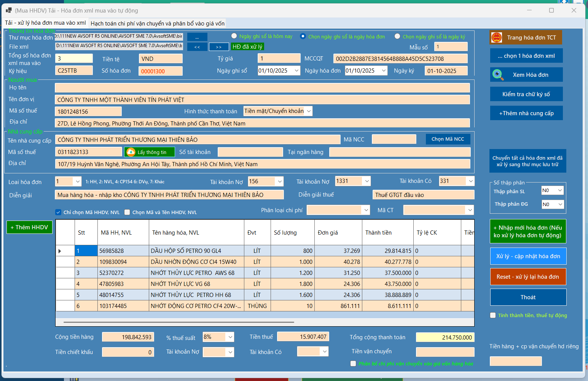Click the Trang hóa đơn TCT emblem icon

click(x=497, y=38)
